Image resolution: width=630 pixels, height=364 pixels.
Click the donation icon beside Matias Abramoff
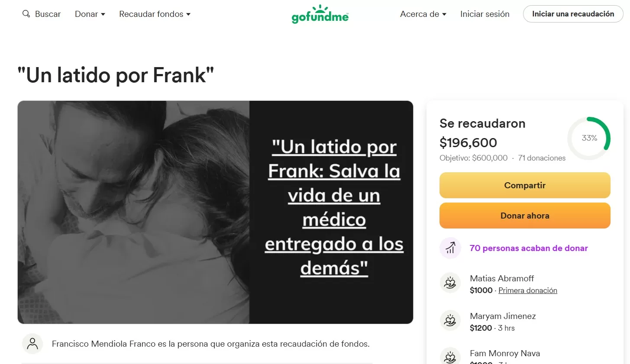tap(450, 283)
